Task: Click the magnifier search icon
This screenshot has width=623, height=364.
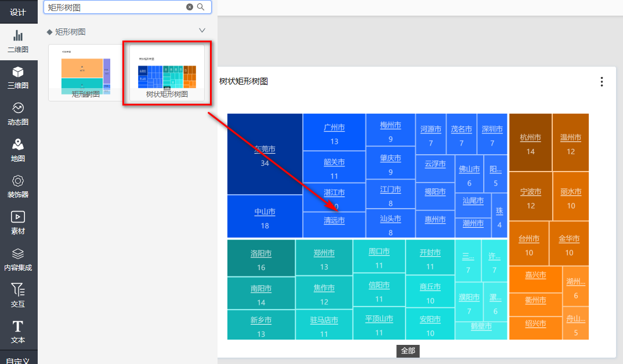Action: tap(201, 7)
